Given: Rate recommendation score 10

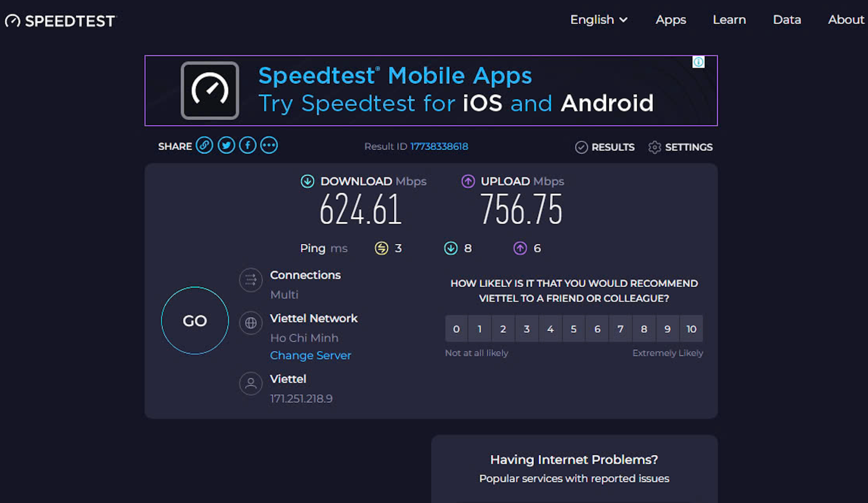Looking at the screenshot, I should pos(691,329).
